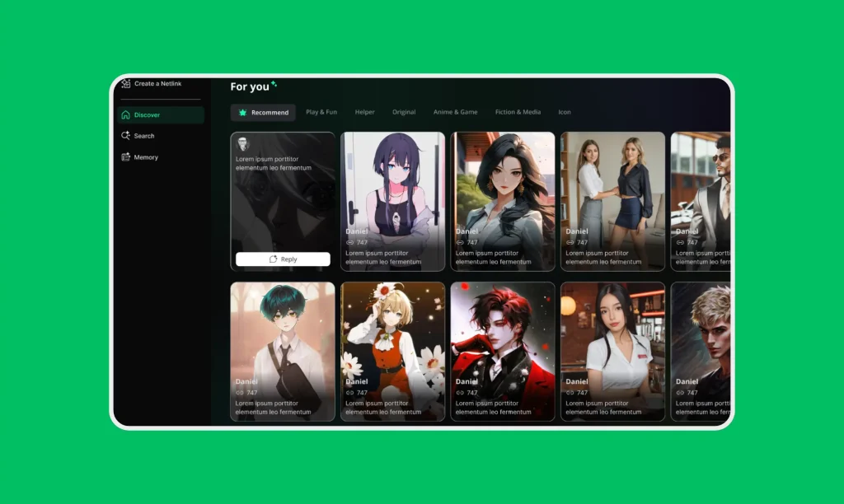The height and width of the screenshot is (504, 844).
Task: Switch to the Play & Fun tab
Action: pyautogui.click(x=321, y=112)
